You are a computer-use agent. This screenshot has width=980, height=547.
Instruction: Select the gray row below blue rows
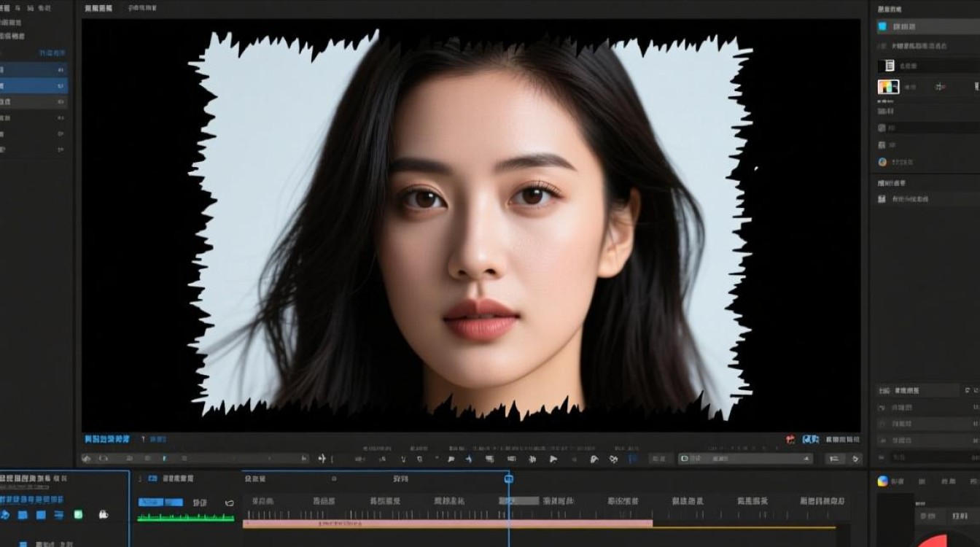pyautogui.click(x=34, y=102)
